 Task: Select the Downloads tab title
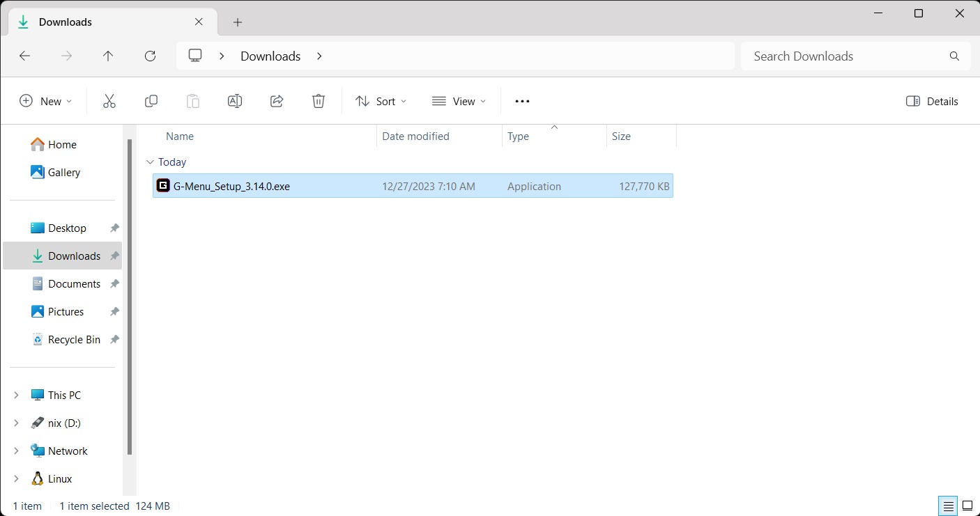coord(66,22)
